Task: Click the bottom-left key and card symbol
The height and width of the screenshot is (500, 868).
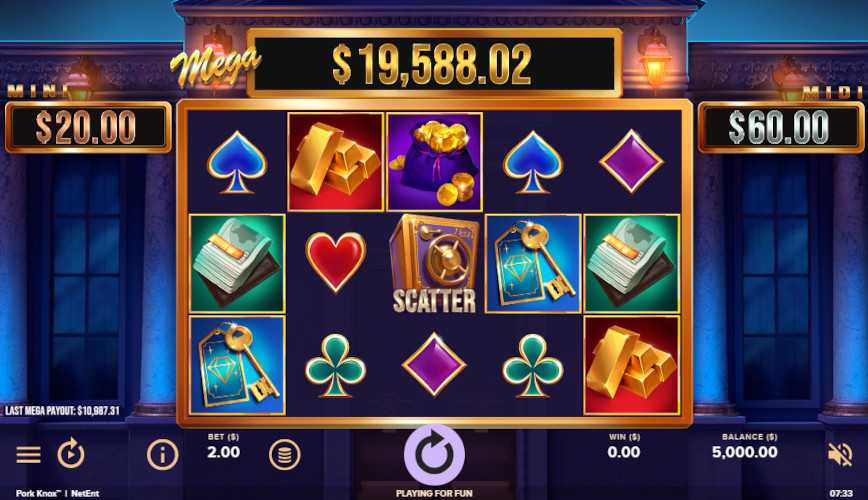Action: [x=237, y=365]
